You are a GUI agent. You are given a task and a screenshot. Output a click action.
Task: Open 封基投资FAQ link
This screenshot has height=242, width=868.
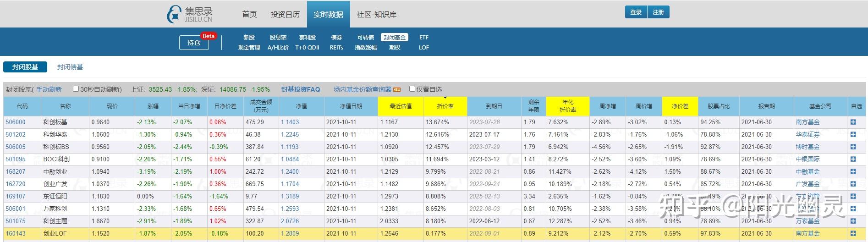[x=301, y=89]
